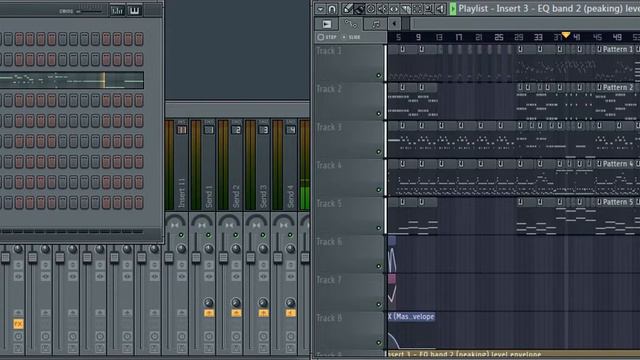Mute Track 1 with its green dot
640x360 pixels.
378,76
